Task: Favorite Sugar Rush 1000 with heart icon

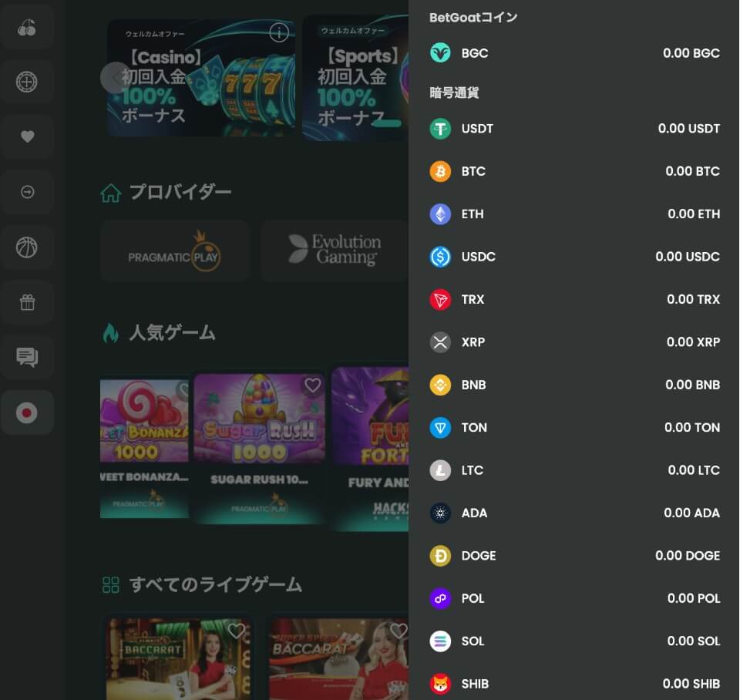Action: 312,385
